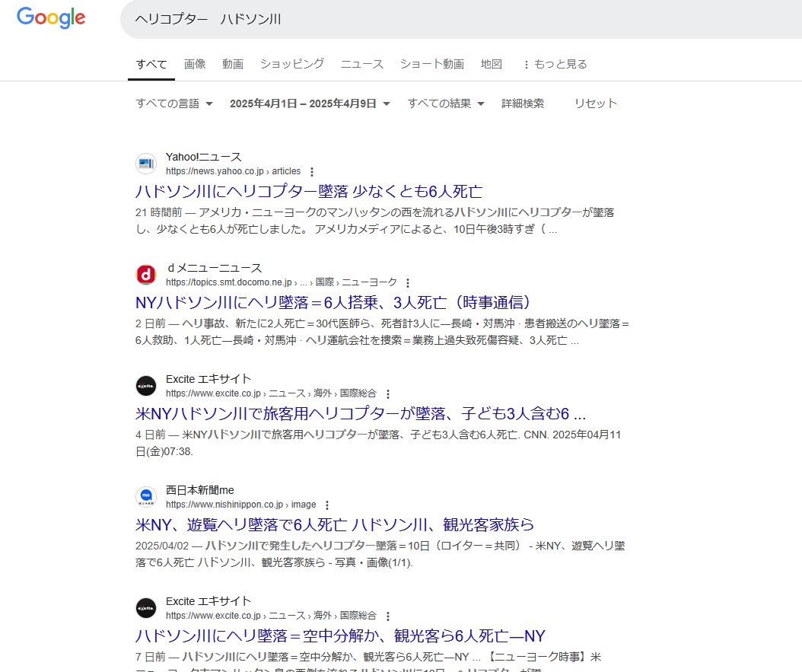Click the dメニューニュース site name
Image resolution: width=802 pixels, height=672 pixels.
[x=215, y=268]
